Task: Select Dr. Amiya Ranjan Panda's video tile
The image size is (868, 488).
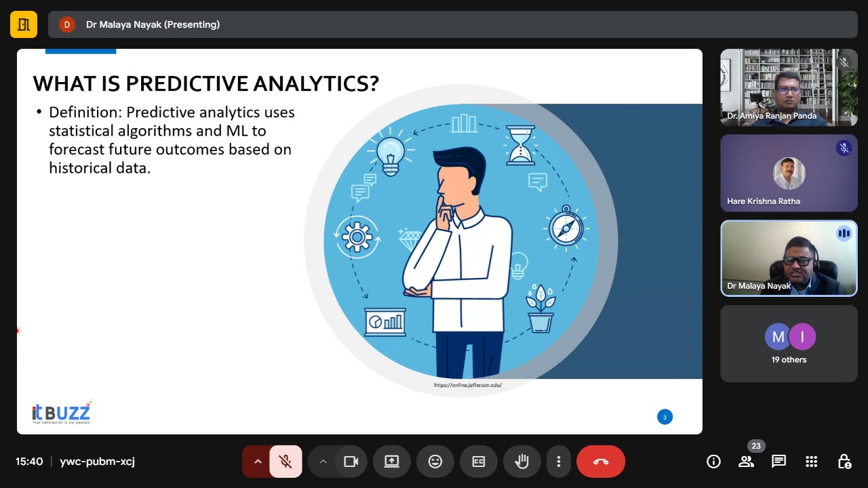Action: click(x=789, y=87)
